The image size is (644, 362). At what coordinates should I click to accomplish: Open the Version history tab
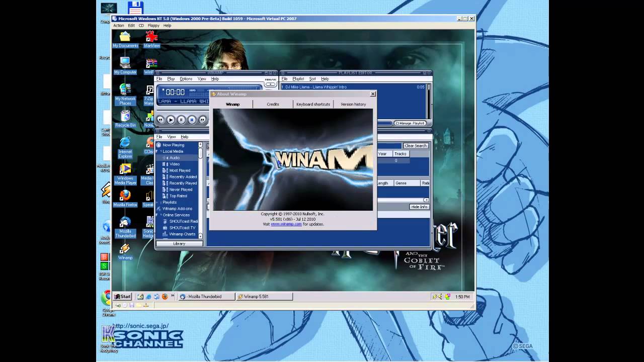[353, 104]
